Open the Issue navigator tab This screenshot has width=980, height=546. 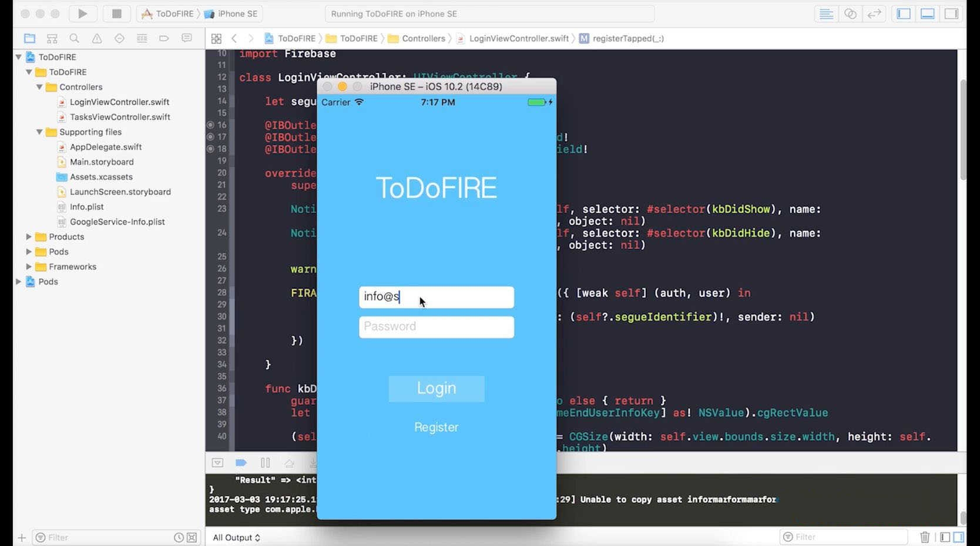pos(97,38)
